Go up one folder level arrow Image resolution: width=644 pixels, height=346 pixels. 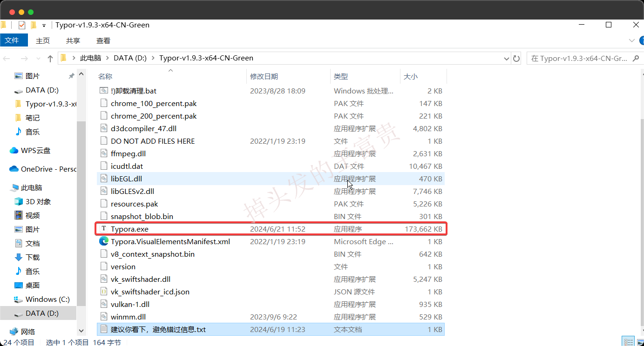click(x=50, y=59)
